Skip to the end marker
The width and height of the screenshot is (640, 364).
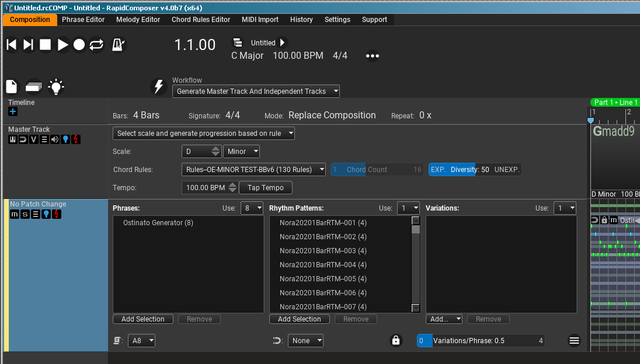(28, 45)
